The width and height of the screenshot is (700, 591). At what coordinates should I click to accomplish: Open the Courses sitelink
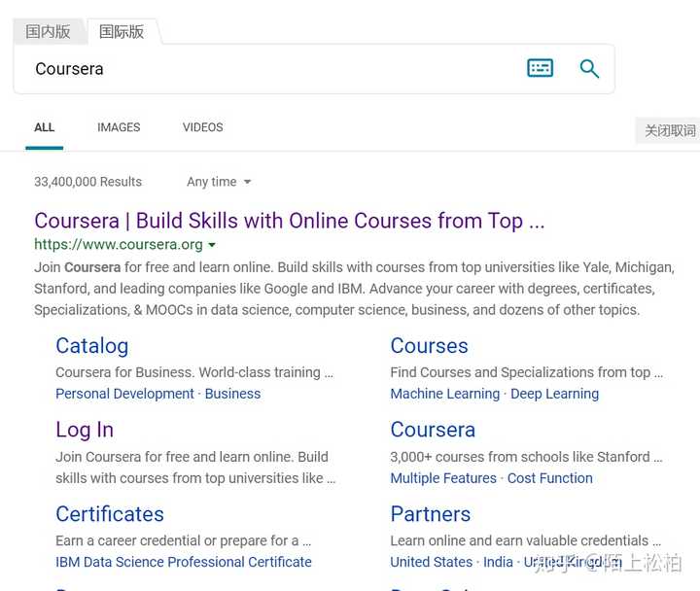pyautogui.click(x=429, y=346)
